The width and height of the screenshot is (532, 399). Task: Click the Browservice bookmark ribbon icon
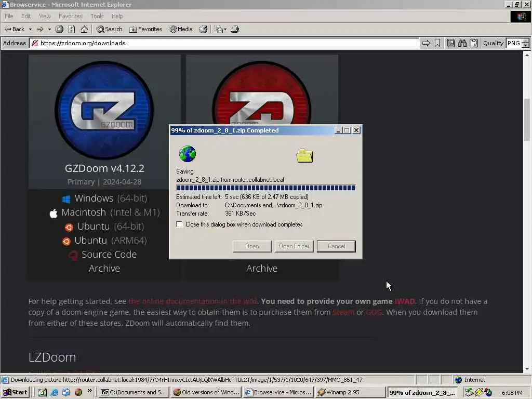[437, 43]
